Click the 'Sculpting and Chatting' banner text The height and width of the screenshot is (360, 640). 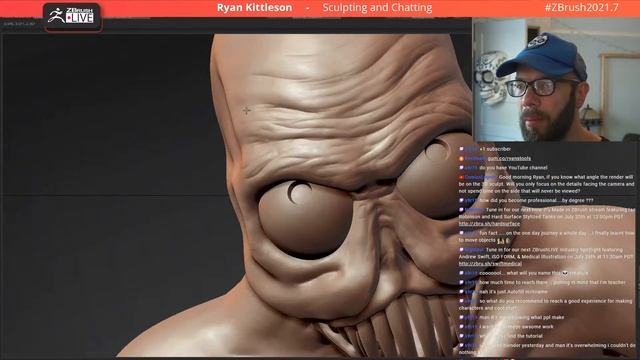coord(377,8)
